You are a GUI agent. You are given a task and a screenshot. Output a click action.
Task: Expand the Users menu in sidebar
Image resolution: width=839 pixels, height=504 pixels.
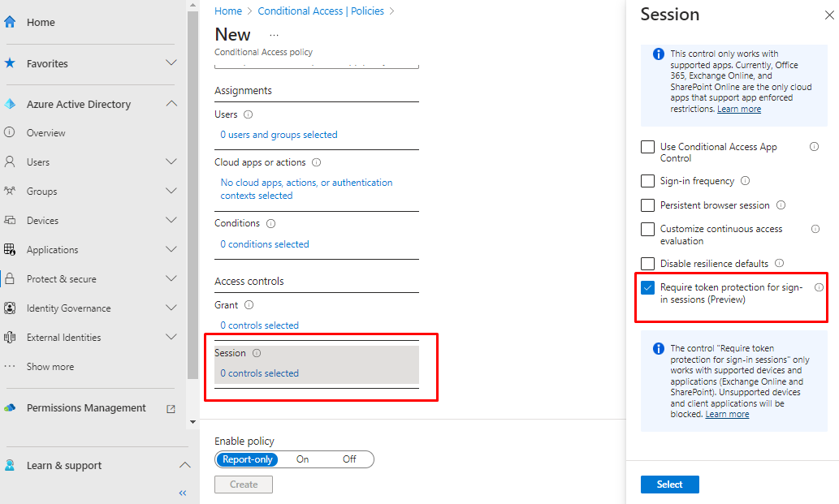tap(171, 162)
